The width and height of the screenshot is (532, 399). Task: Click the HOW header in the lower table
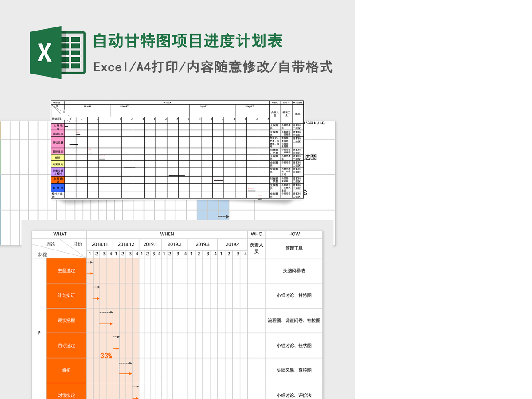pyautogui.click(x=294, y=234)
